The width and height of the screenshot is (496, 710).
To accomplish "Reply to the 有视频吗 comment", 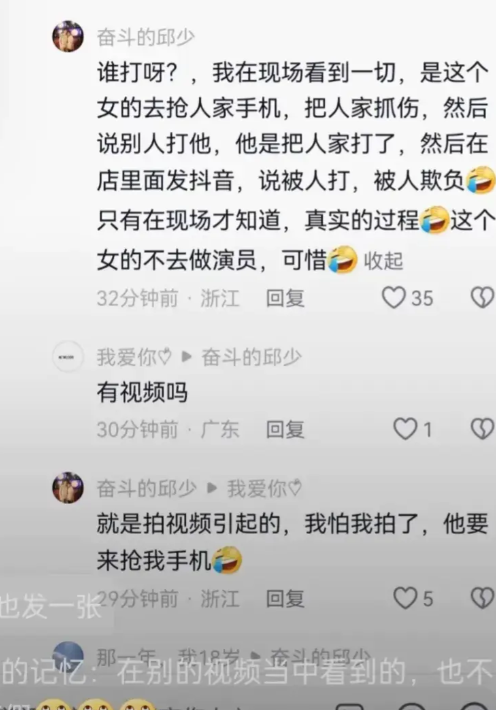I will [285, 429].
